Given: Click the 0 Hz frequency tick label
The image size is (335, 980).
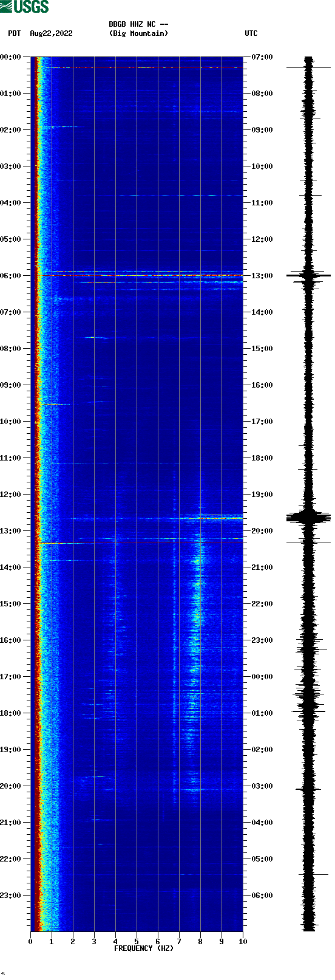Looking at the screenshot, I should (x=30, y=942).
